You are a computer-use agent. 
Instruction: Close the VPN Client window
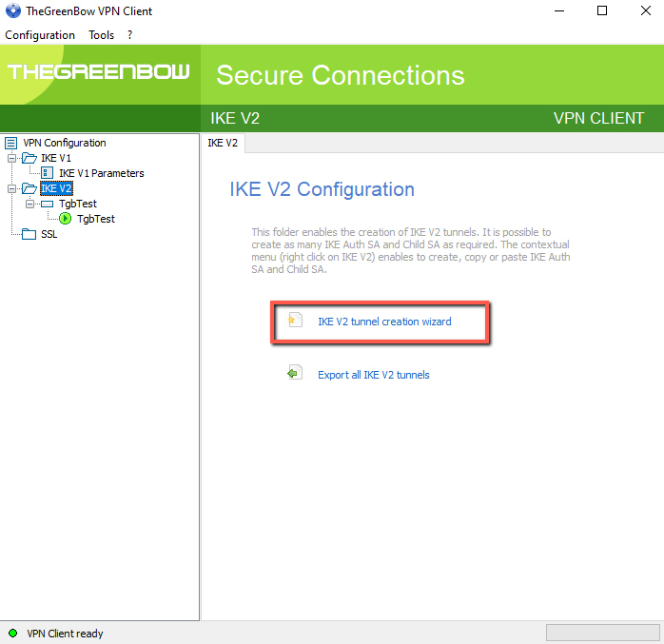645,11
